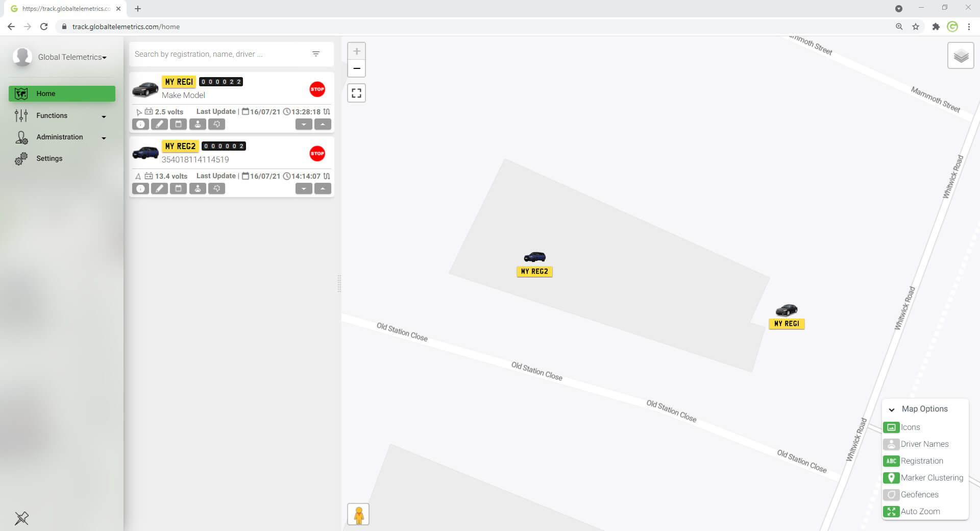Expand the Functions menu
Screen dimensions: 980x531
coord(61,116)
